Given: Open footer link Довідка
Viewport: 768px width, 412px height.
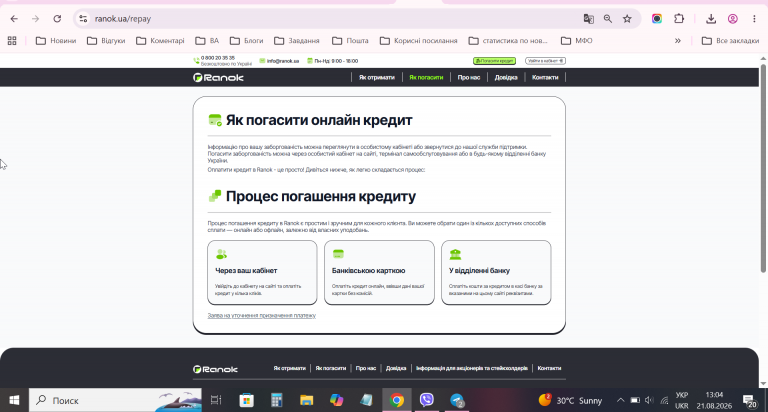Looking at the screenshot, I should pyautogui.click(x=396, y=368).
